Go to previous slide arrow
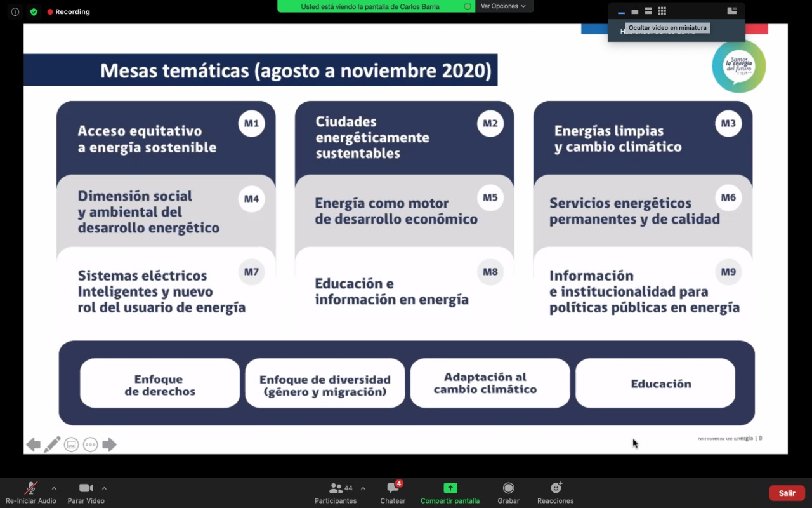The image size is (812, 508). click(33, 444)
